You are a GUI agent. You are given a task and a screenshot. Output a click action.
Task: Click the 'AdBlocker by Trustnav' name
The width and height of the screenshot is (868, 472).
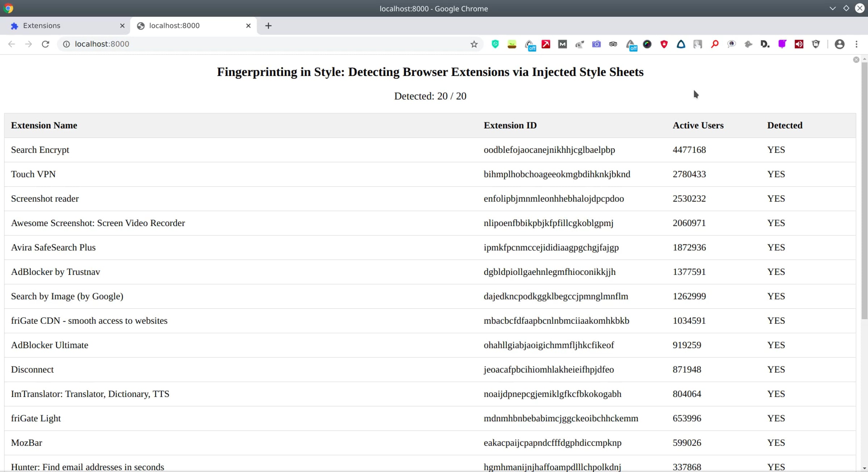click(55, 272)
